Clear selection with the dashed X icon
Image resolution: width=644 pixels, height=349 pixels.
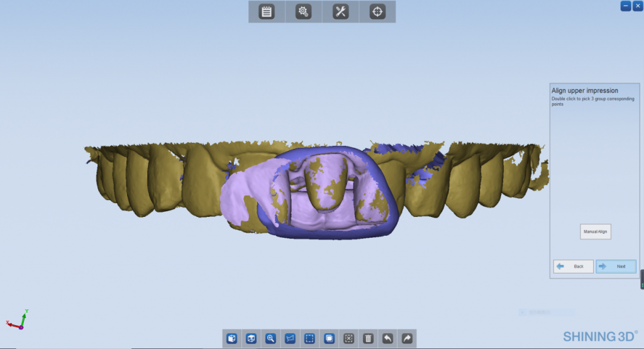348,338
